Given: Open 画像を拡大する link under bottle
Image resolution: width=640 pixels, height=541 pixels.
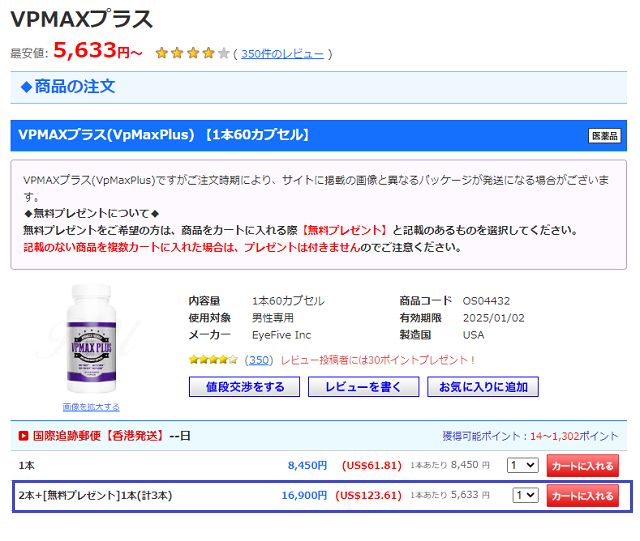Looking at the screenshot, I should (x=91, y=407).
